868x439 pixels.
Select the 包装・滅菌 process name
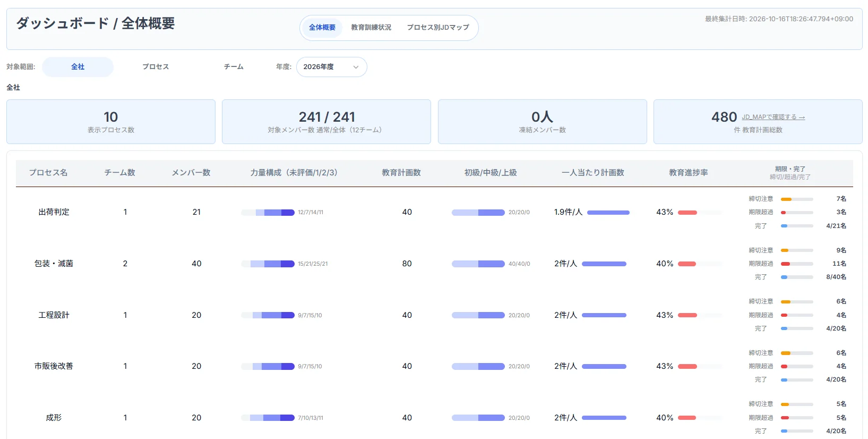coord(54,264)
